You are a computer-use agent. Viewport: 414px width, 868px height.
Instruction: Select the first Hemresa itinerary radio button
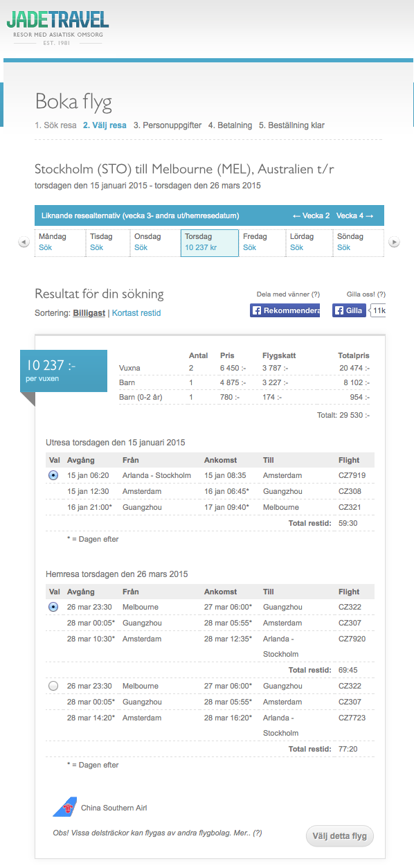coord(53,606)
